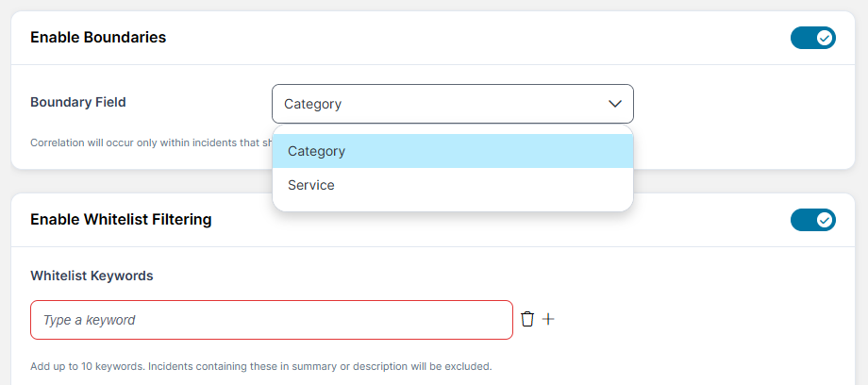The image size is (868, 385).
Task: Collapse the Boundary Field dropdown via chevron arrow
Action: pos(615,104)
